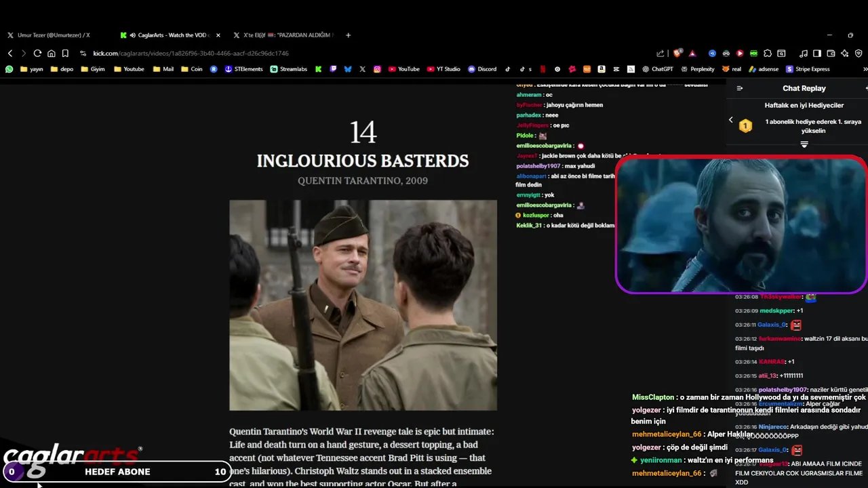
Task: Open the YT Studio bookmark
Action: coord(443,69)
